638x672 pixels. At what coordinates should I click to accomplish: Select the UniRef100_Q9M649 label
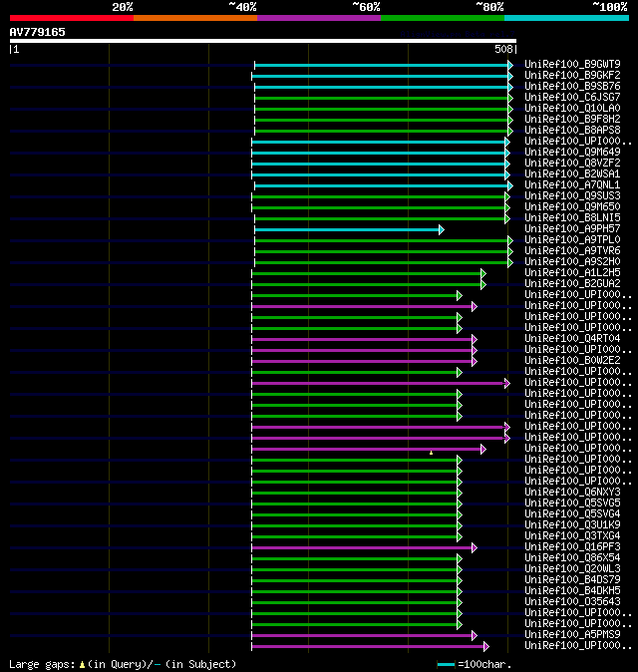tap(572, 153)
